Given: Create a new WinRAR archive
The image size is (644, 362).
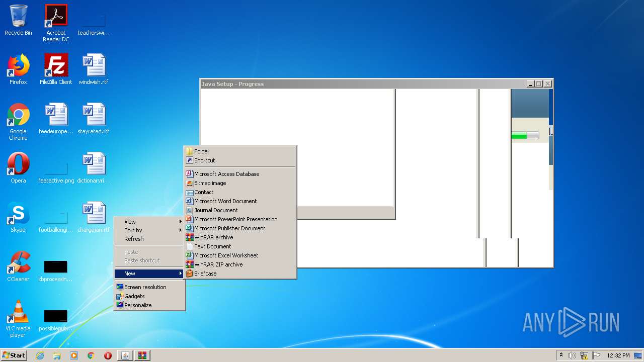Looking at the screenshot, I should click(240, 237).
